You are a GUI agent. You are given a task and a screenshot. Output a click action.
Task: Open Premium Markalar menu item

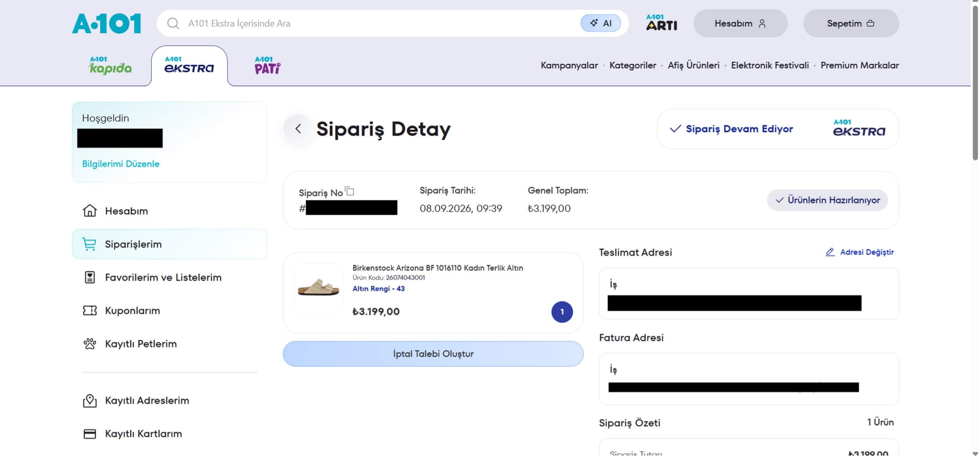(859, 65)
